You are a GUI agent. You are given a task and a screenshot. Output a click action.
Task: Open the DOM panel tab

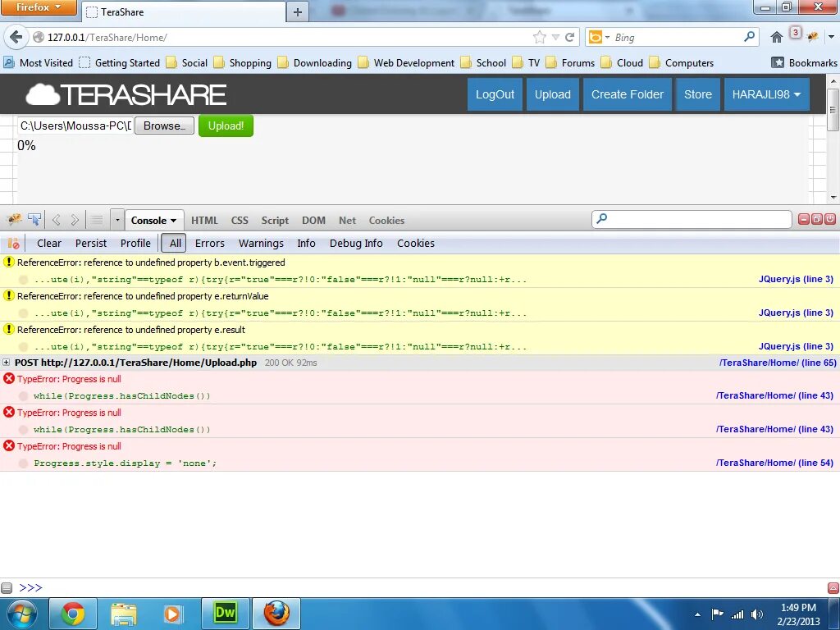(313, 220)
